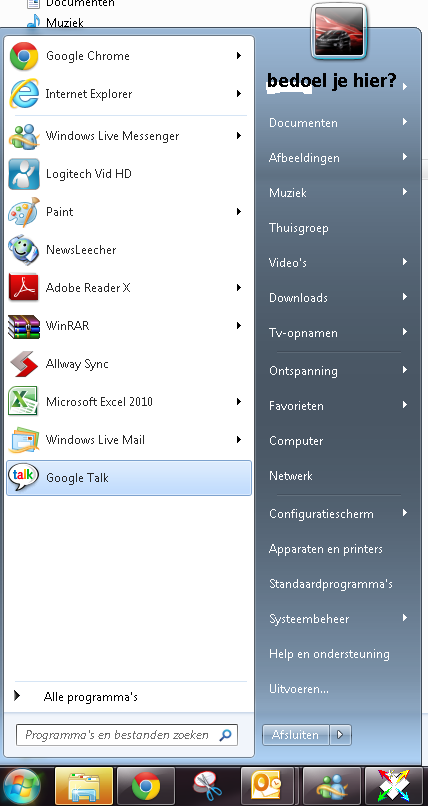
Task: Expand the Adobe Reader X jump list arrow
Action: 239,288
